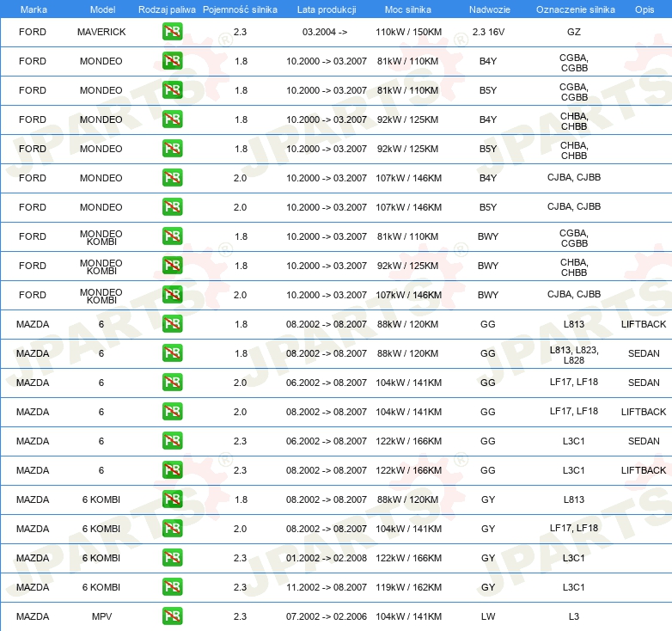The image size is (672, 631).
Task: Select the Oznaczenie silnika column header
Action: (575, 9)
